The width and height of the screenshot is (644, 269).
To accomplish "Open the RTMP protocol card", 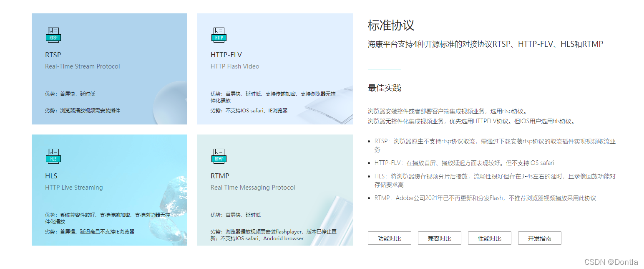I will pos(274,190).
